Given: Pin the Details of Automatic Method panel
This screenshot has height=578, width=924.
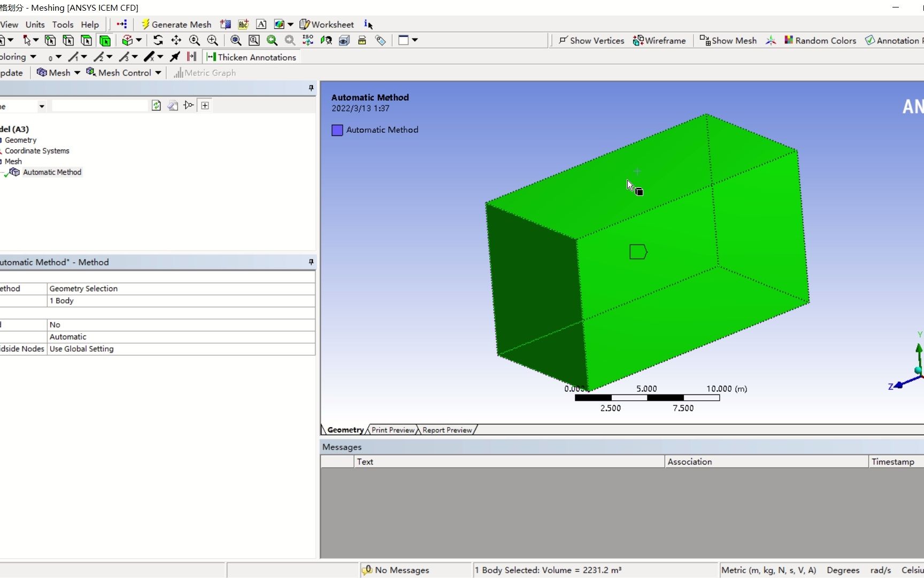Looking at the screenshot, I should coord(311,262).
